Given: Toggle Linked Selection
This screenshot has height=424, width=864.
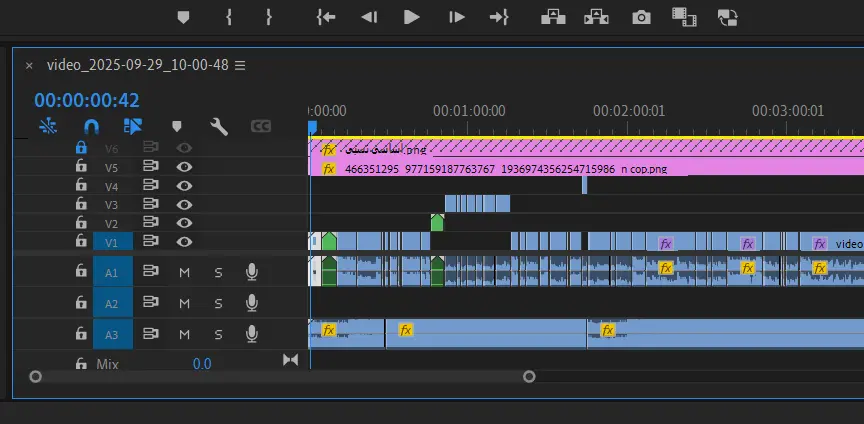Looking at the screenshot, I should pos(133,127).
